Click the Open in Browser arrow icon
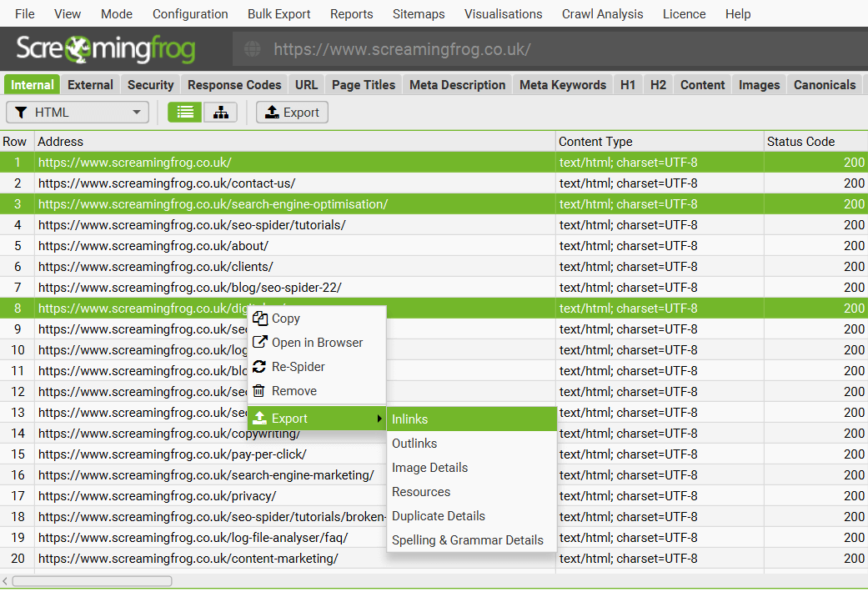Viewport: 868px width, 592px height. [261, 343]
